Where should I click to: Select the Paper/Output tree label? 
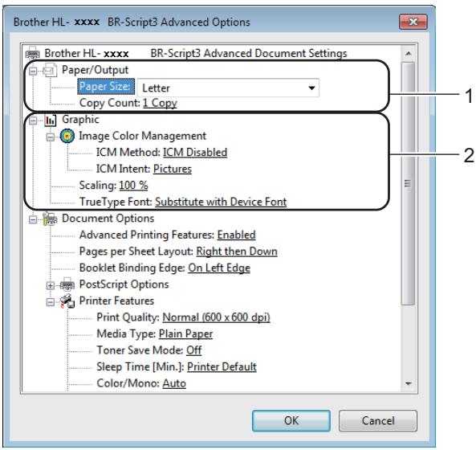point(95,70)
